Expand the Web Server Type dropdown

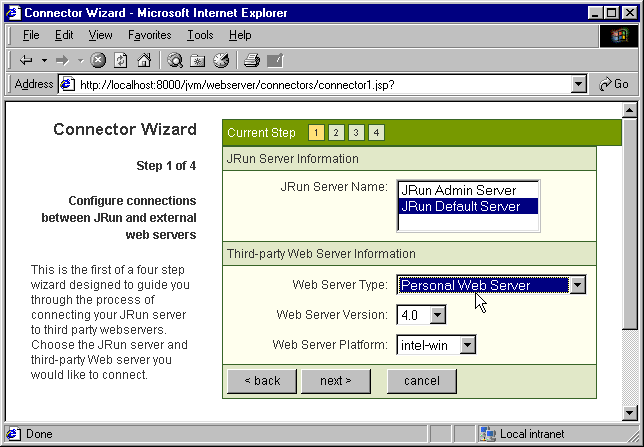click(577, 285)
